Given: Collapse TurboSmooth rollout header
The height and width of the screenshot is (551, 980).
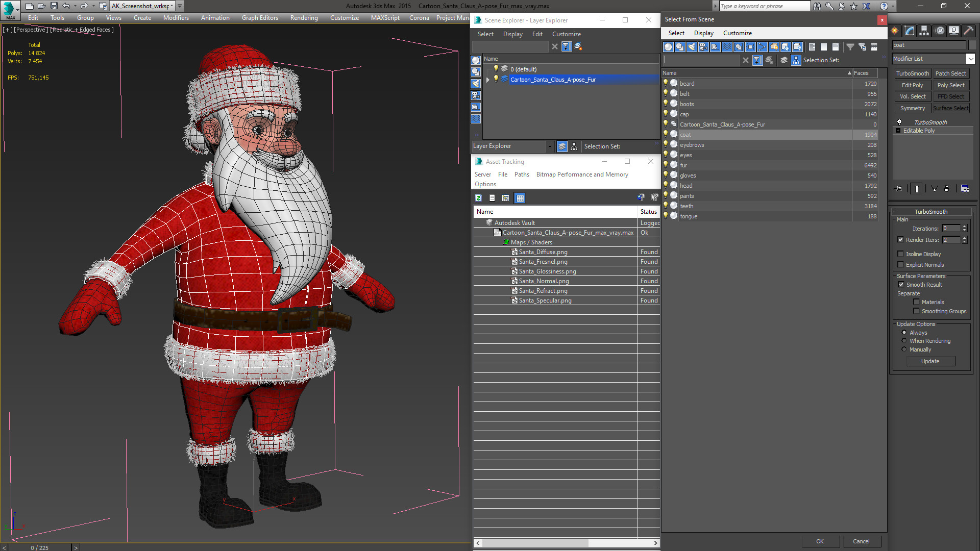Looking at the screenshot, I should pyautogui.click(x=930, y=212).
